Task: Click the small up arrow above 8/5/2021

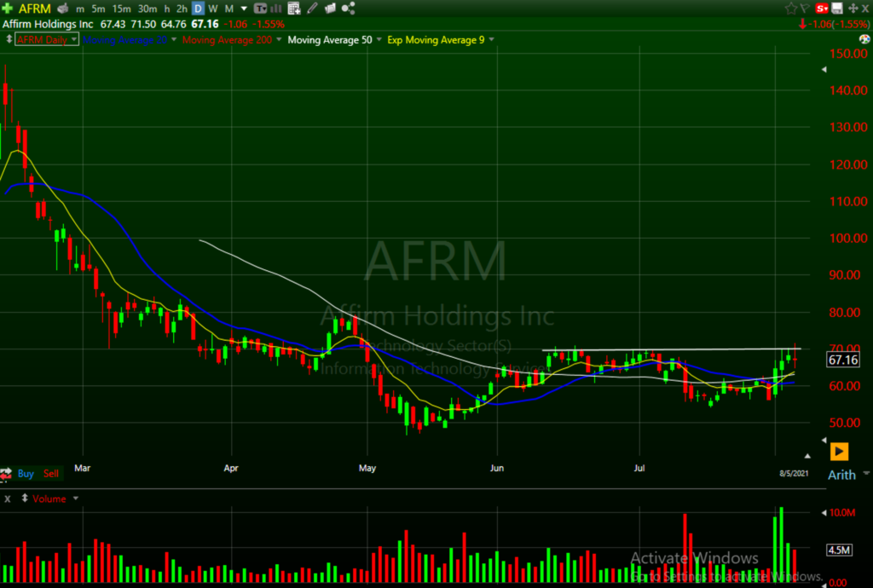Action: [x=807, y=456]
